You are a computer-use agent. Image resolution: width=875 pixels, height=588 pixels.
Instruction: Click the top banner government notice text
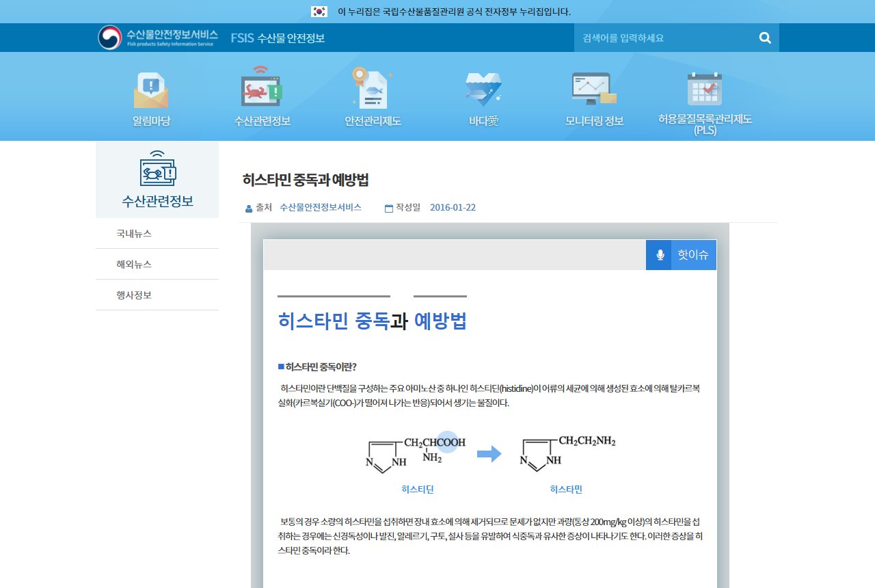click(454, 12)
